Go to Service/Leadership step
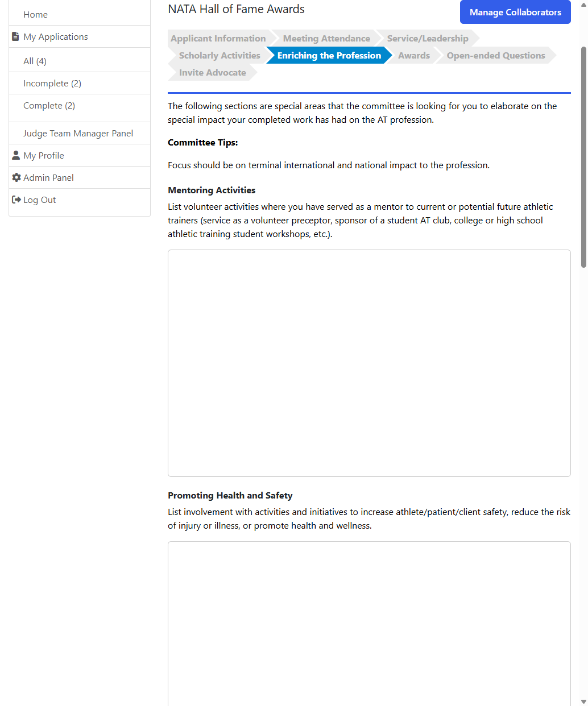The height and width of the screenshot is (706, 588). pos(428,38)
